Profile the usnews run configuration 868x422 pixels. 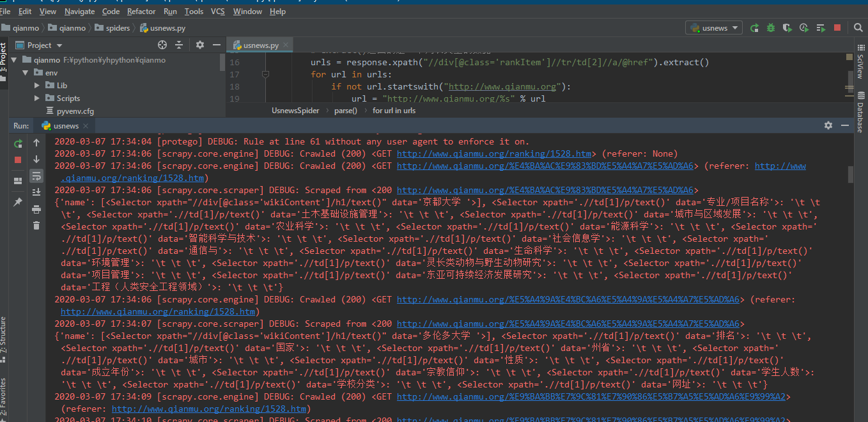[804, 28]
